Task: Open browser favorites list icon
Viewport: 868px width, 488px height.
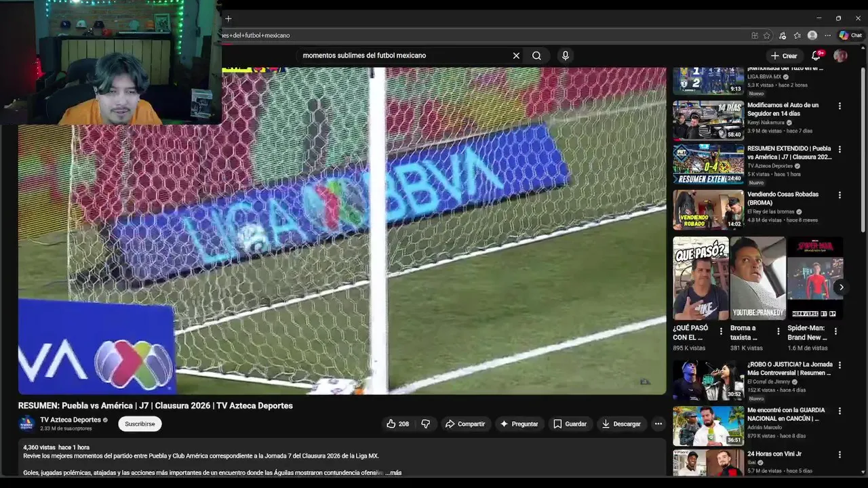Action: coord(797,35)
